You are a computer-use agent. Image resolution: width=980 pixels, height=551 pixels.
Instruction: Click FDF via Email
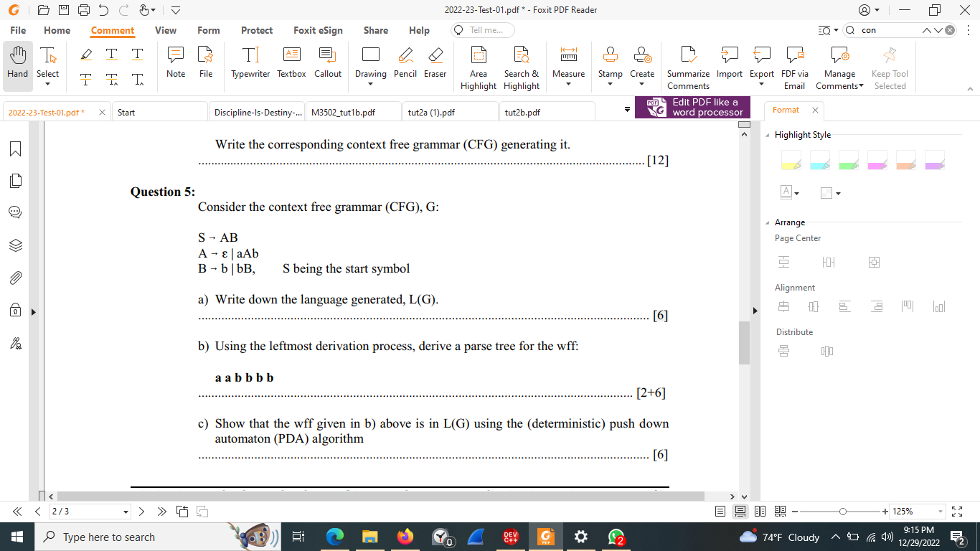click(x=794, y=63)
